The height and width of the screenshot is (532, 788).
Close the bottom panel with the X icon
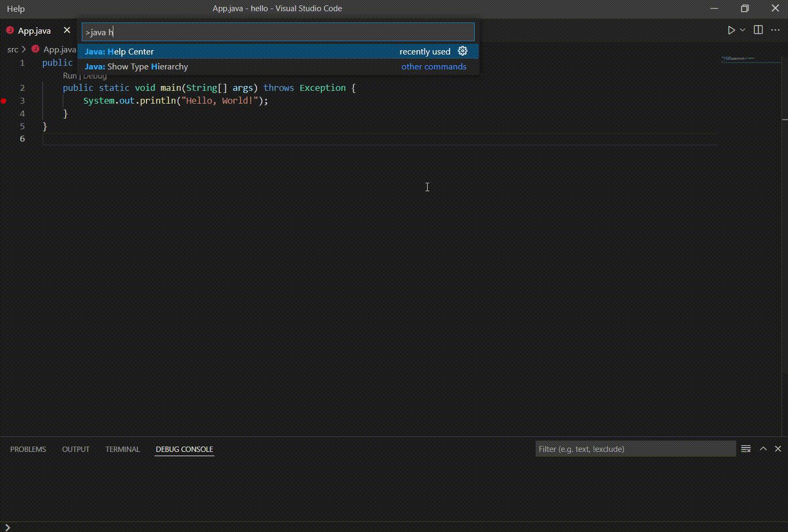point(778,449)
